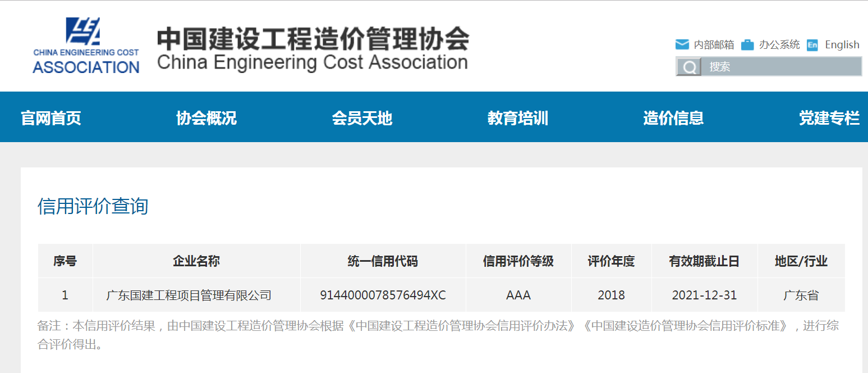Click the envelope icon for 内部邮箱
The image size is (868, 373).
(x=682, y=45)
